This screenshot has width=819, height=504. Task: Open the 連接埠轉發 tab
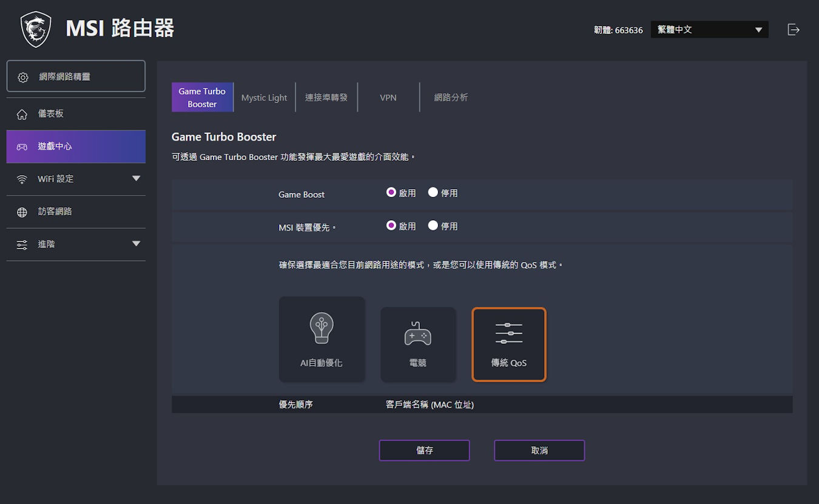tap(326, 98)
